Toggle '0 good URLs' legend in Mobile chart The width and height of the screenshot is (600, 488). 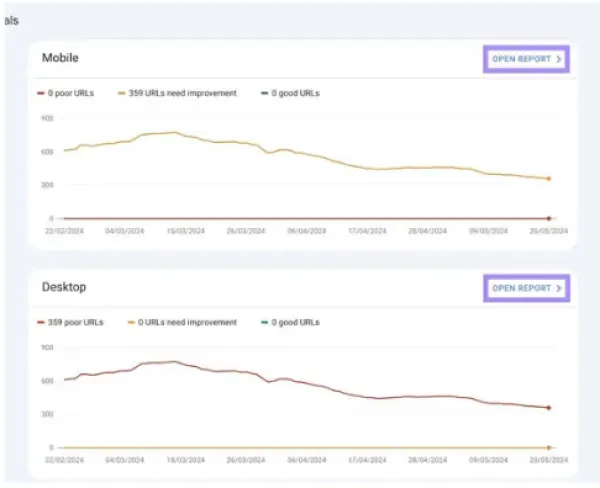pos(290,93)
